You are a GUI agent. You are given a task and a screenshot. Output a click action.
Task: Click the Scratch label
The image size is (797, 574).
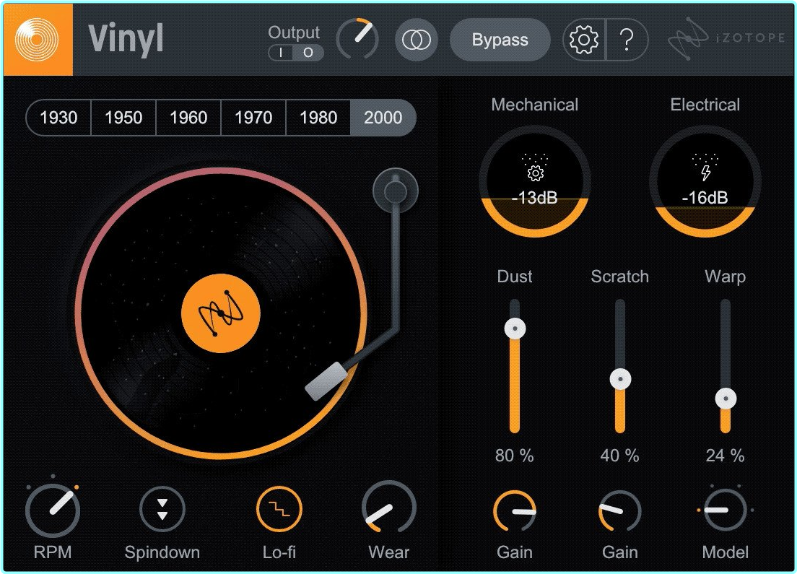pyautogui.click(x=620, y=277)
